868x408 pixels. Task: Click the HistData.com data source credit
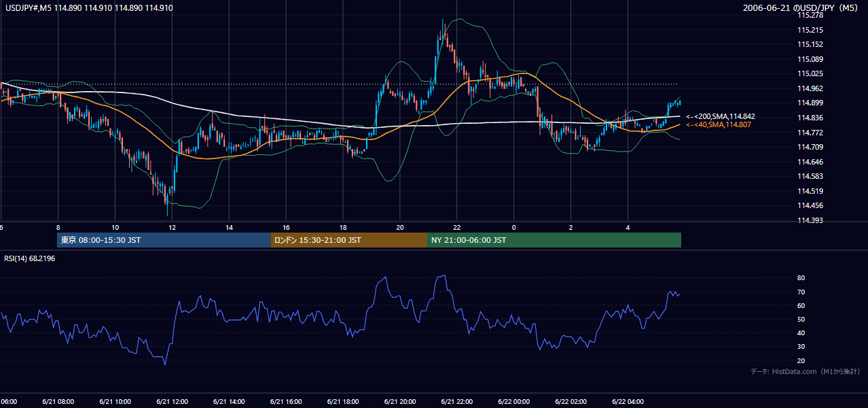[806, 371]
